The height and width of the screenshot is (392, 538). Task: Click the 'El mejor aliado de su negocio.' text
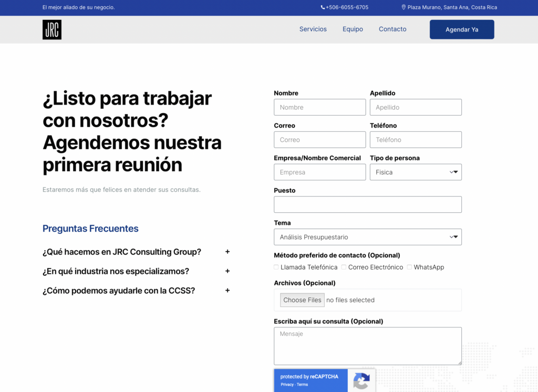tap(79, 7)
